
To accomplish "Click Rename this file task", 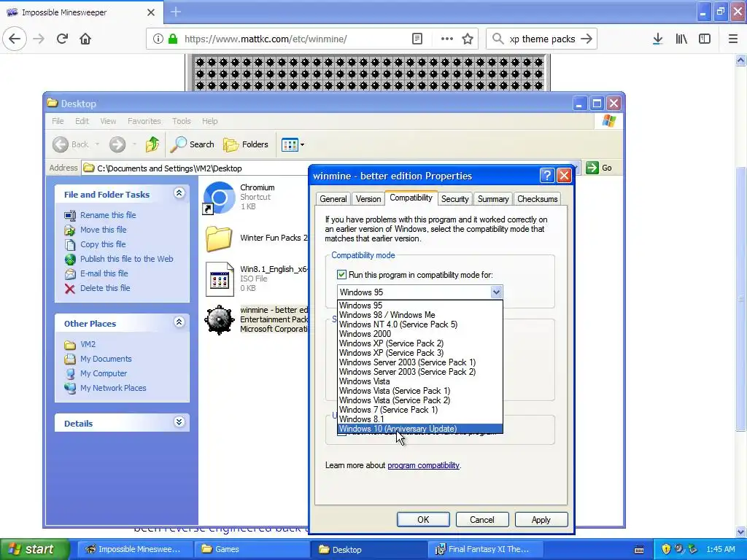I will [108, 215].
